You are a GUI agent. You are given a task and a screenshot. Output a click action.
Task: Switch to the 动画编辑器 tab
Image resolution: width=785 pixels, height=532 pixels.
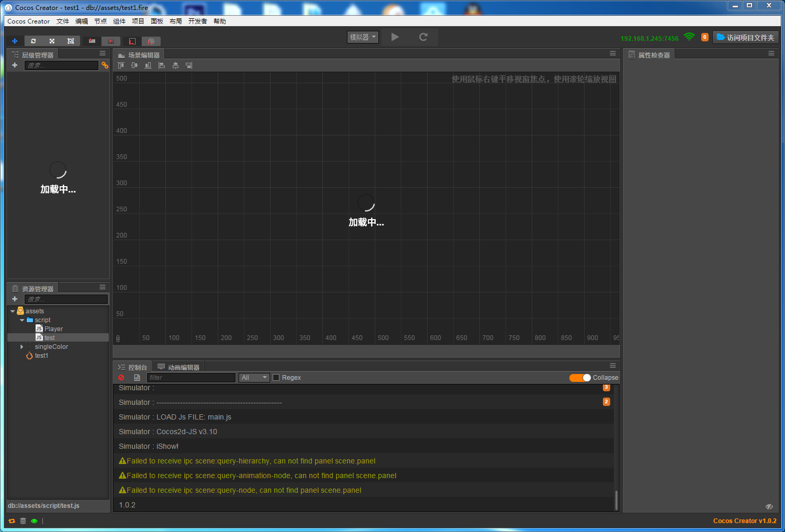178,367
